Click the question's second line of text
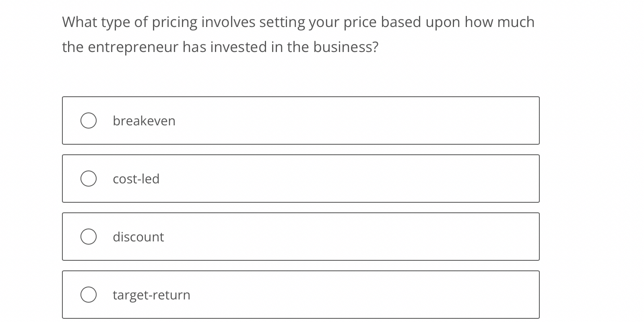644x322 pixels. 220,47
